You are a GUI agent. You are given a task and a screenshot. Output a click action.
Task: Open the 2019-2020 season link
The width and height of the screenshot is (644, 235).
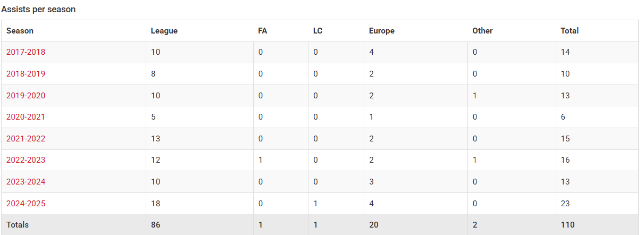(26, 96)
